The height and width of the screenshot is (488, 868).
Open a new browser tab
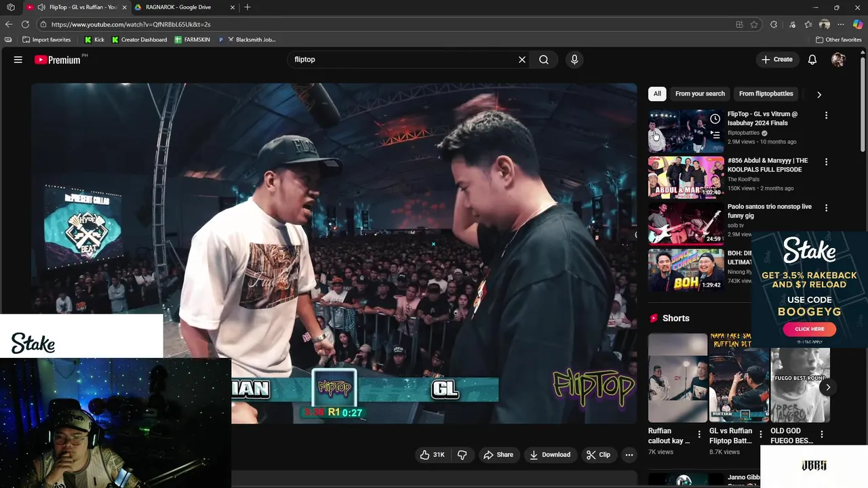pyautogui.click(x=248, y=7)
